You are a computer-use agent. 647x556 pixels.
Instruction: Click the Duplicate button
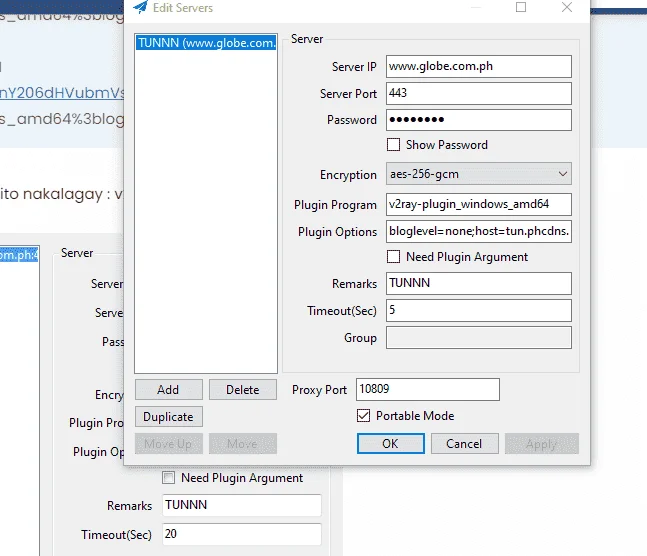(x=168, y=416)
